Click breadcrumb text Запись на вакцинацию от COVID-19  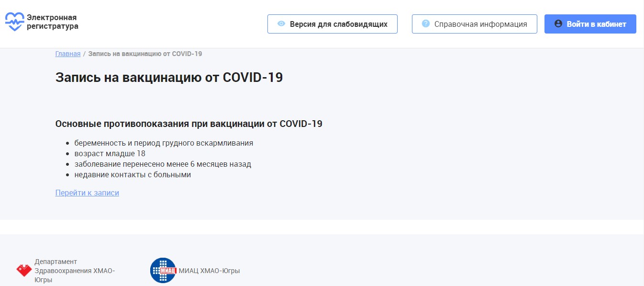coord(145,54)
